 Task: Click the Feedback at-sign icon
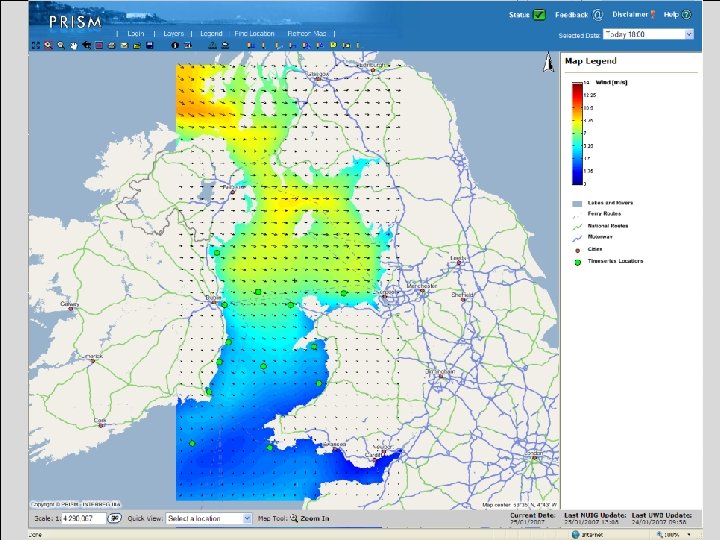[x=597, y=15]
